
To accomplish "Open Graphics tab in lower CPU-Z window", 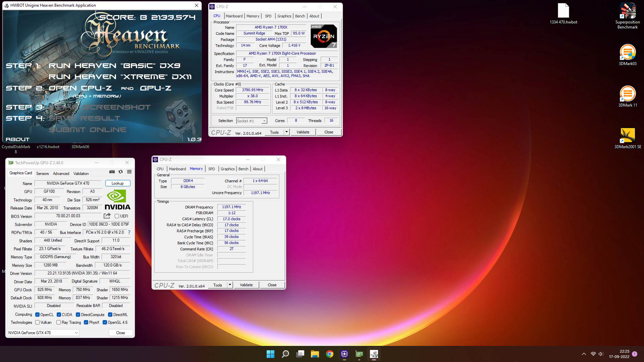I will pyautogui.click(x=228, y=169).
